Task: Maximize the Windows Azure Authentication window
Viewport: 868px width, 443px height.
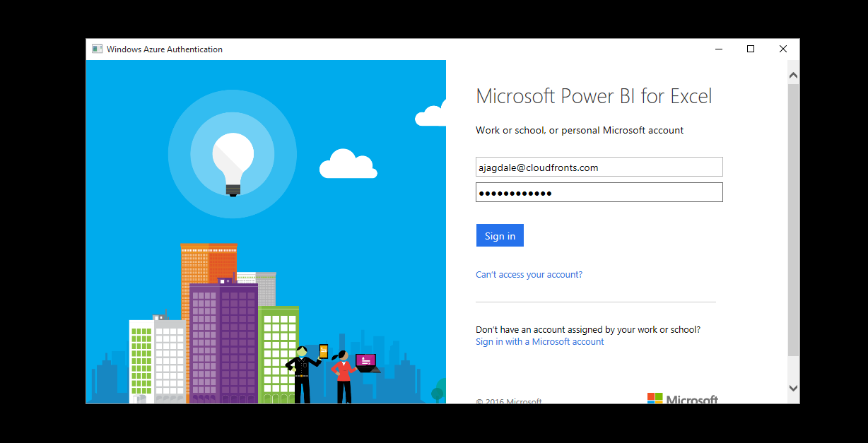Action: point(751,49)
